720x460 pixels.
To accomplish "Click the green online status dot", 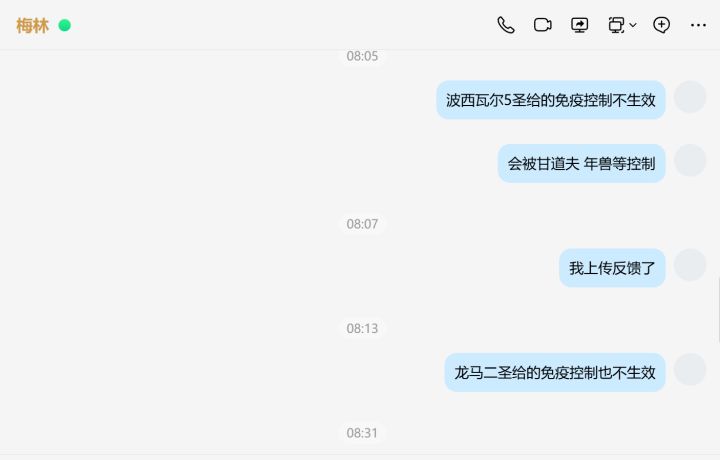I will 65,25.
